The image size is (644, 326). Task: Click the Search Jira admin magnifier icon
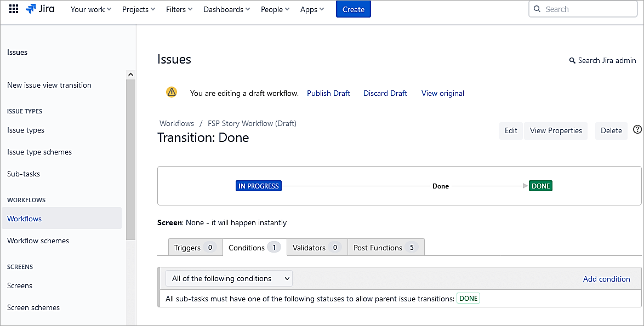tap(572, 61)
